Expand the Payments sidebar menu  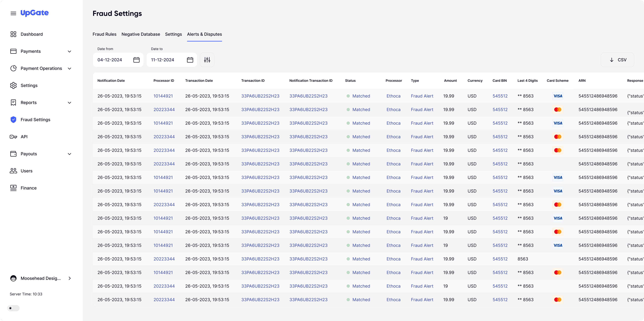[69, 51]
